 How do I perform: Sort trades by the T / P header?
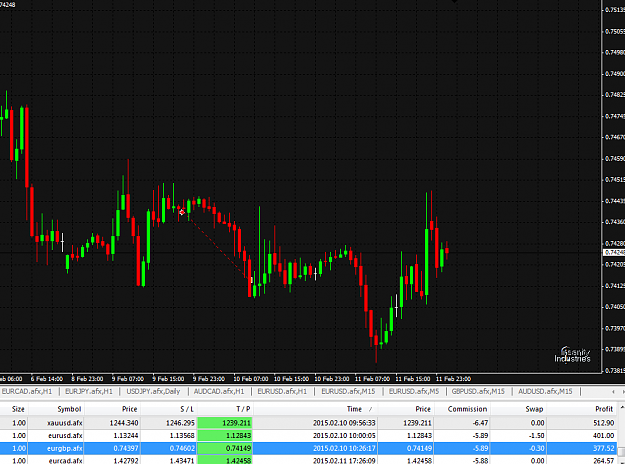(243, 409)
